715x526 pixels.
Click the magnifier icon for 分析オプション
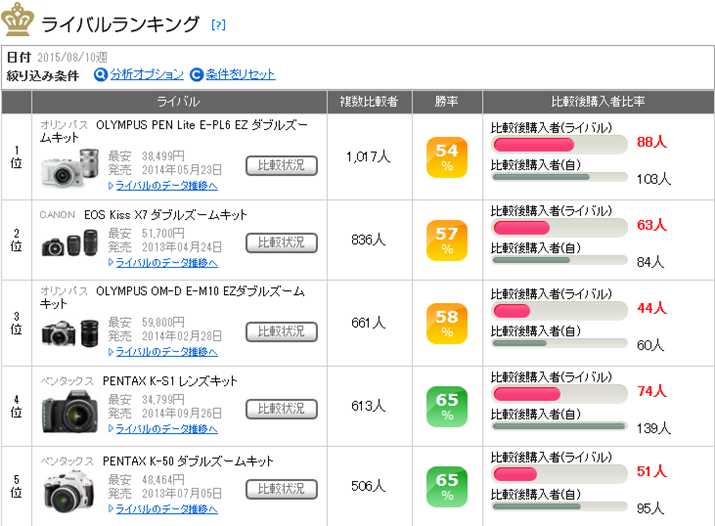(x=100, y=74)
